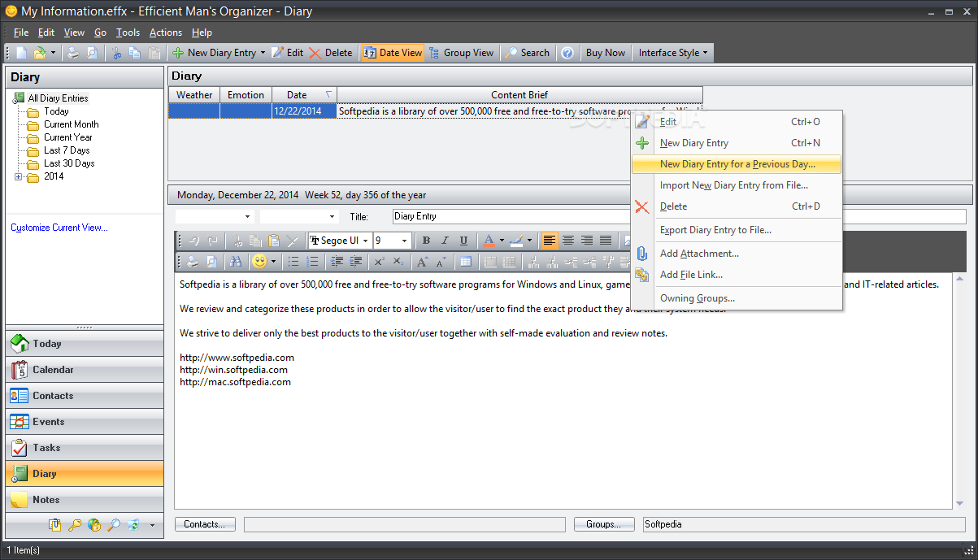
Task: Choose New Diary Entry for a Previous Day
Action: [737, 164]
